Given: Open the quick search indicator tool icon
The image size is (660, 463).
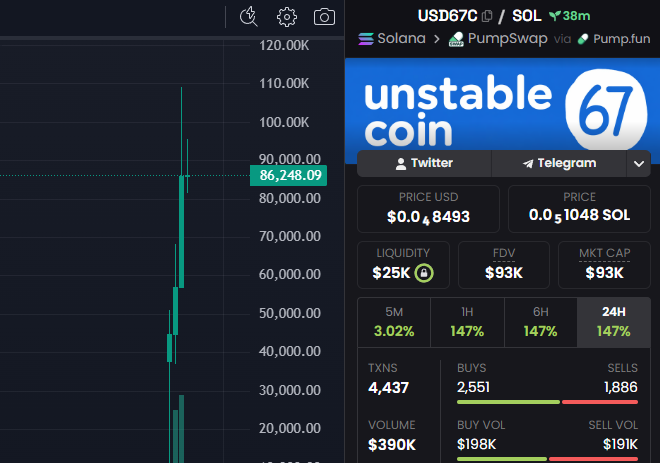Looking at the screenshot, I should point(248,17).
